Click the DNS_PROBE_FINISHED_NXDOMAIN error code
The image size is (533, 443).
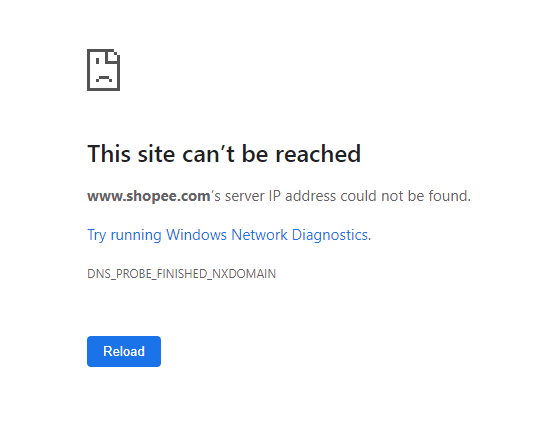182,274
